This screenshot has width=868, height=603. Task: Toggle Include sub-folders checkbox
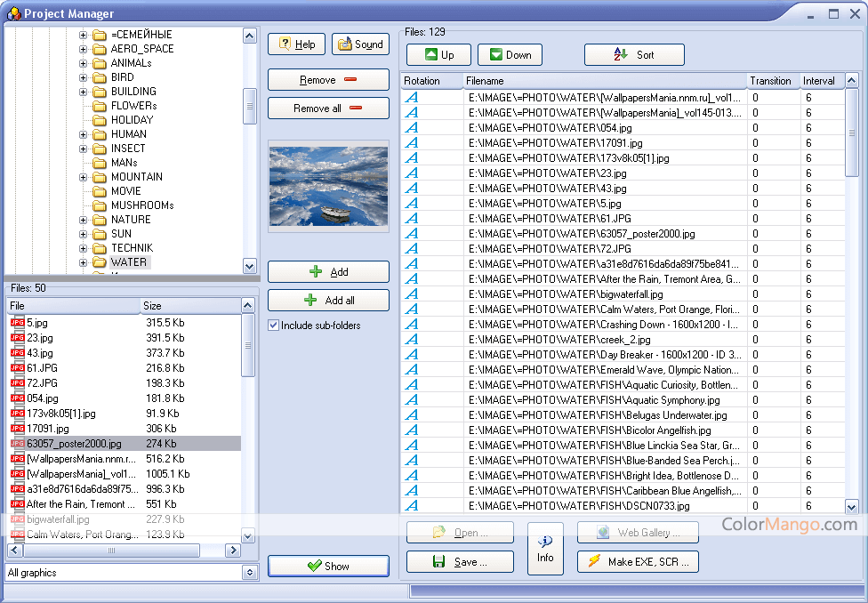pyautogui.click(x=274, y=326)
